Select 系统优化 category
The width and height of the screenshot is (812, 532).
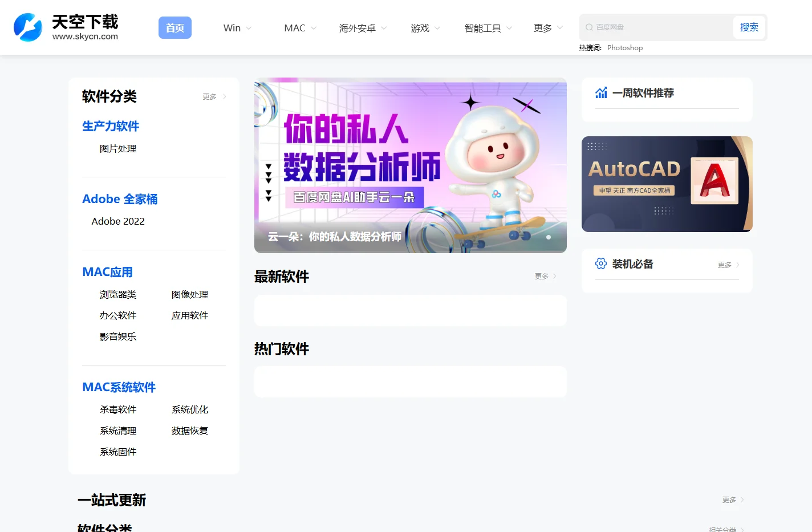190,409
